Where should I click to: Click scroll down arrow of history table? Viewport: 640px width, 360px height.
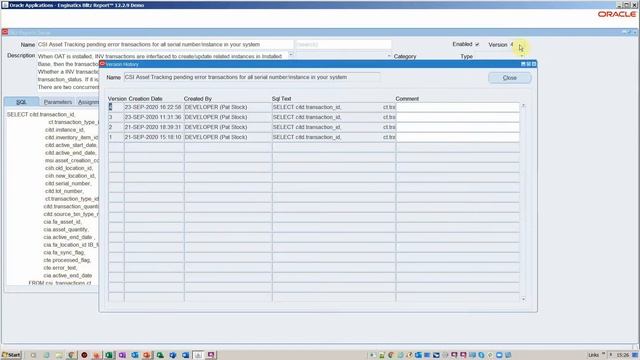point(523,299)
